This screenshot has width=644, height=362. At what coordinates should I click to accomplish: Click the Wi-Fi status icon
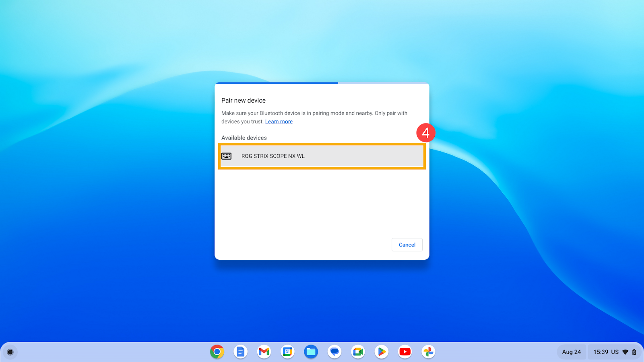click(625, 352)
